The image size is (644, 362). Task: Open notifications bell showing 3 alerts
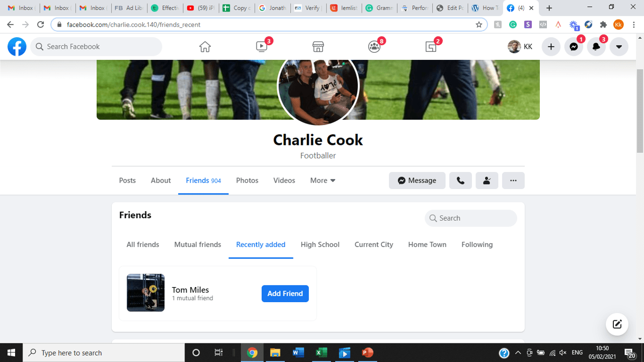click(x=596, y=46)
